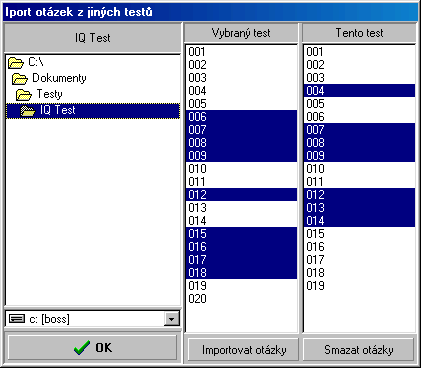This screenshot has height=368, width=421.
Task: Select question 016 in Vybraný test list
Action: (241, 247)
